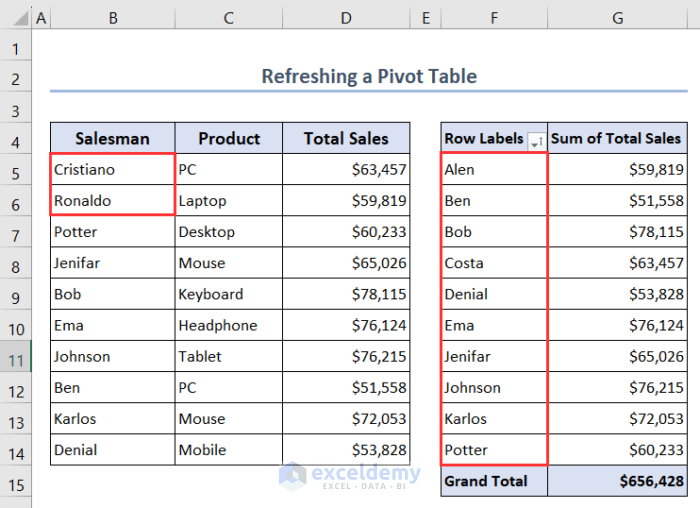Select the Johnson pivot row label
Viewport: 700px width, 508px height.
pos(494,387)
